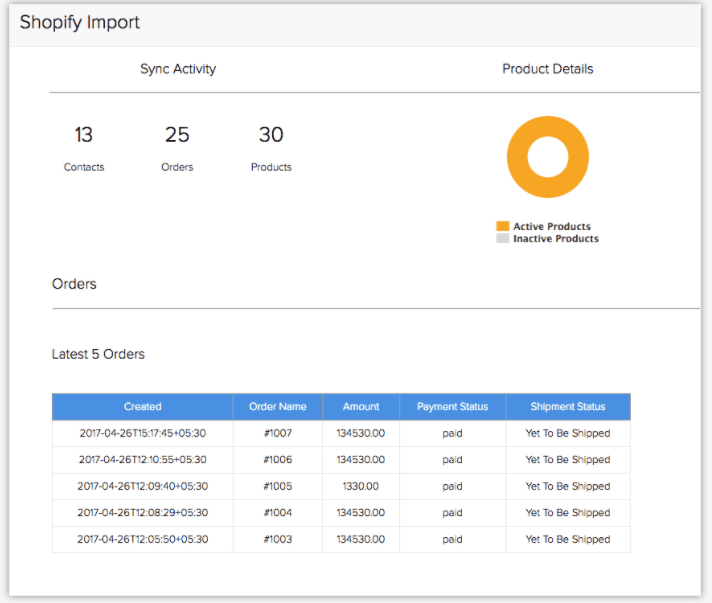Screen dimensions: 712x603
Task: Click the Products label under 30
Action: click(271, 167)
